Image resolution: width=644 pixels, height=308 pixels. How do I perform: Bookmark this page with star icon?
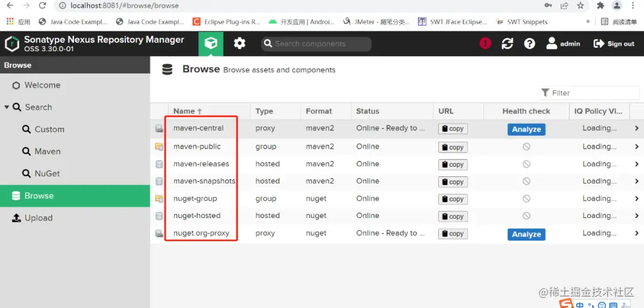click(x=580, y=6)
